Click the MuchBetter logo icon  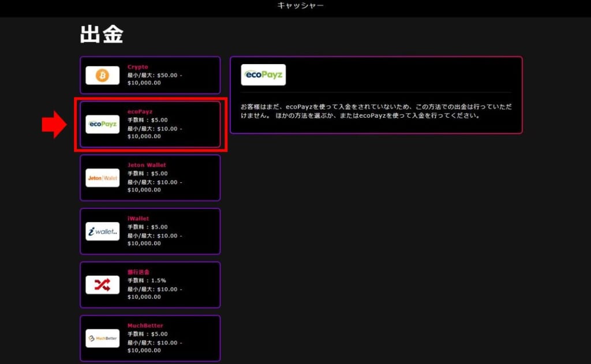tap(103, 339)
